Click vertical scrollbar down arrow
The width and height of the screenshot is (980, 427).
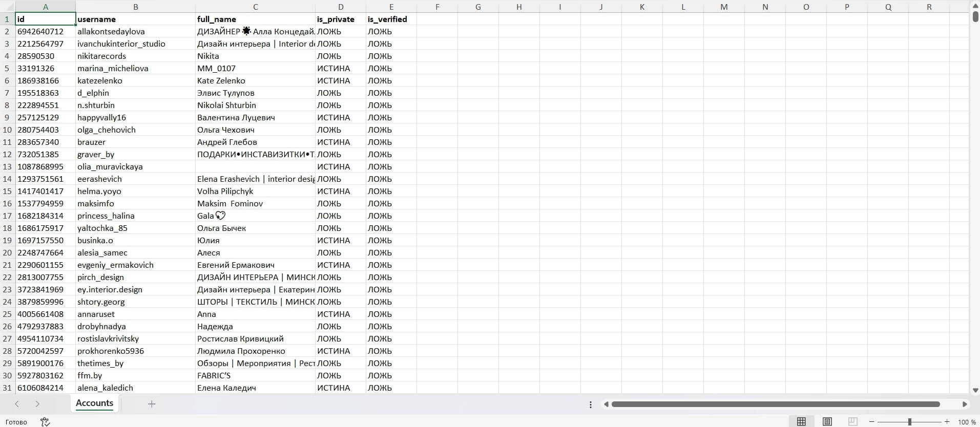975,390
